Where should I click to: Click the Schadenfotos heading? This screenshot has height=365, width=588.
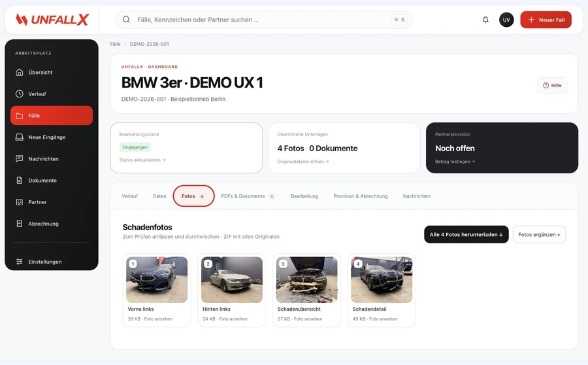click(x=148, y=227)
